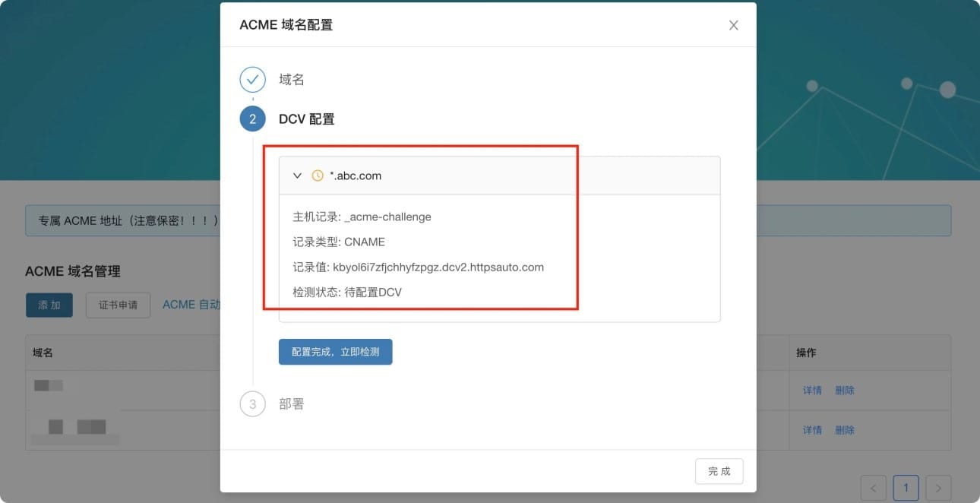980x503 pixels.
Task: Go to next page arrow in pagination
Action: tap(939, 488)
